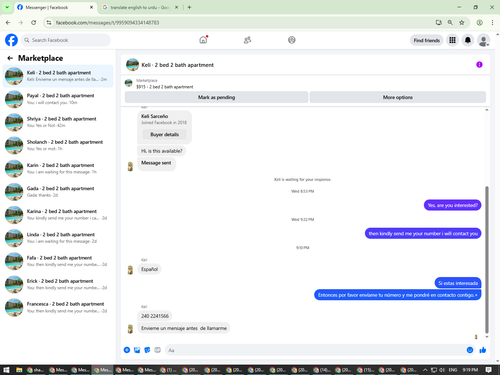Click More options button
This screenshot has width=500, height=375.
tap(398, 97)
